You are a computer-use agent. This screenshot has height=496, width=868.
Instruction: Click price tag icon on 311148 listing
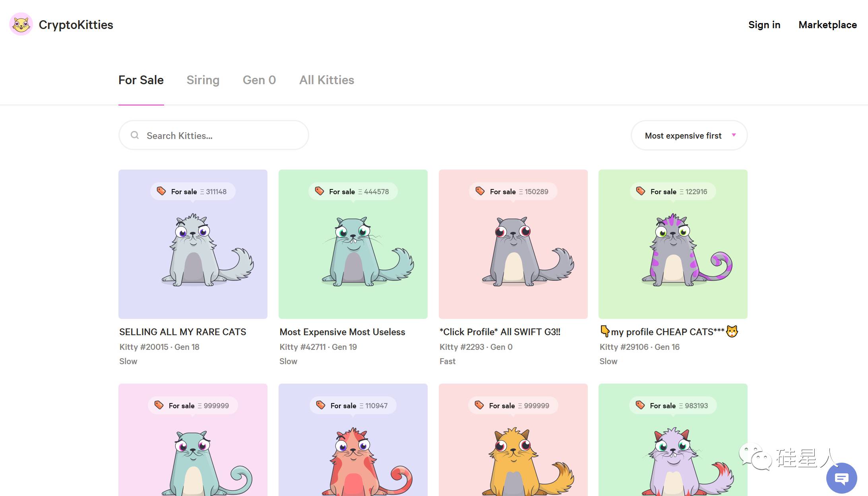(161, 191)
